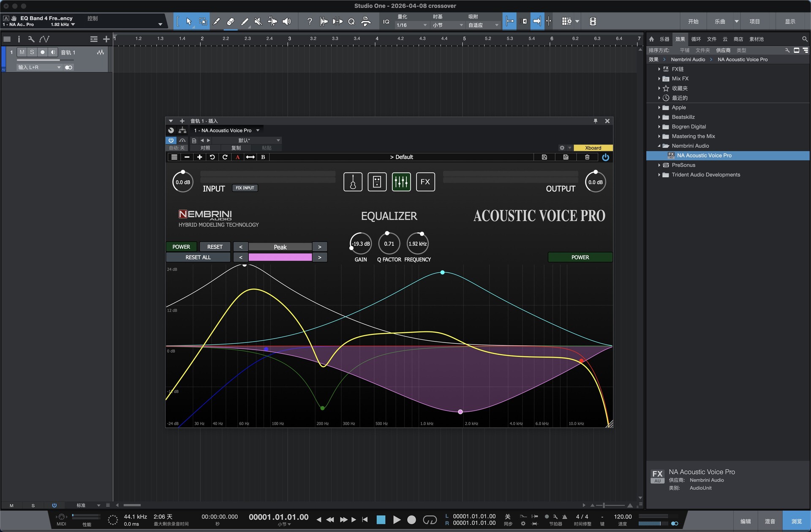
Task: Select the Listen speaker tool
Action: (287, 22)
